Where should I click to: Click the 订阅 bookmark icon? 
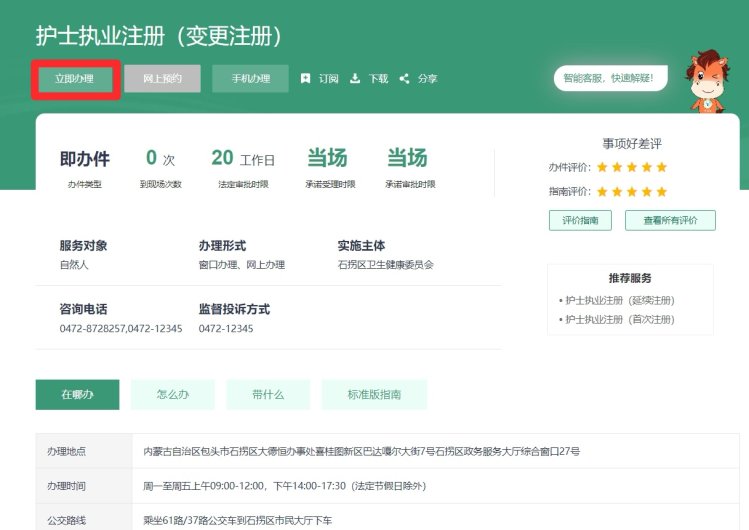pyautogui.click(x=306, y=79)
